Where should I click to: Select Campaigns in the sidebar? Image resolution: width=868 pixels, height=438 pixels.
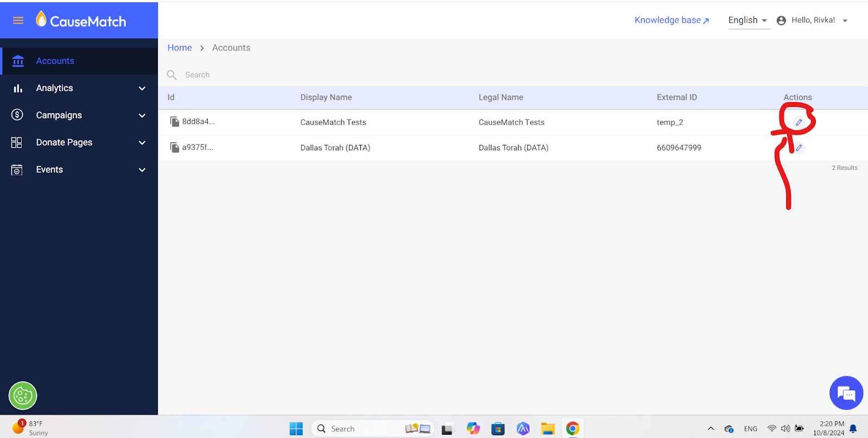pyautogui.click(x=59, y=115)
